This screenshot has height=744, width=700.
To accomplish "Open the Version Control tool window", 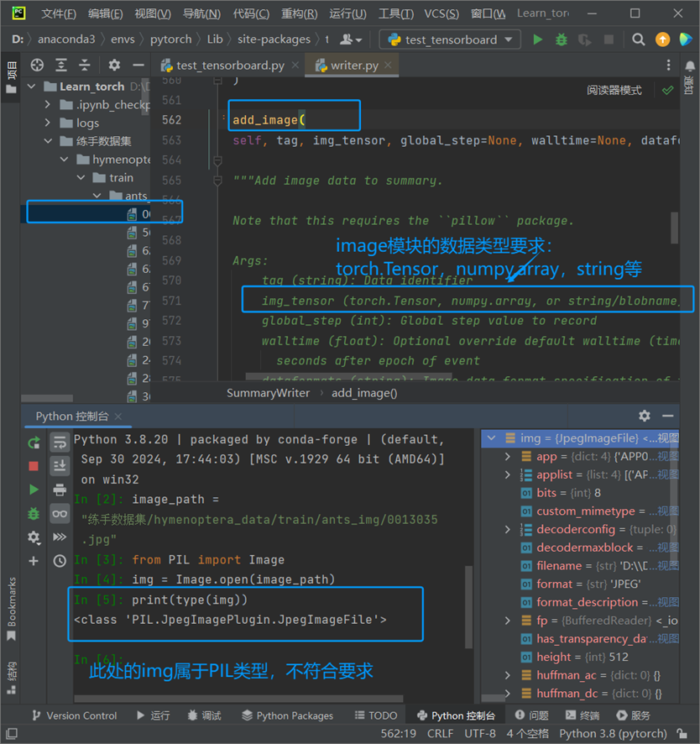I will point(74,715).
